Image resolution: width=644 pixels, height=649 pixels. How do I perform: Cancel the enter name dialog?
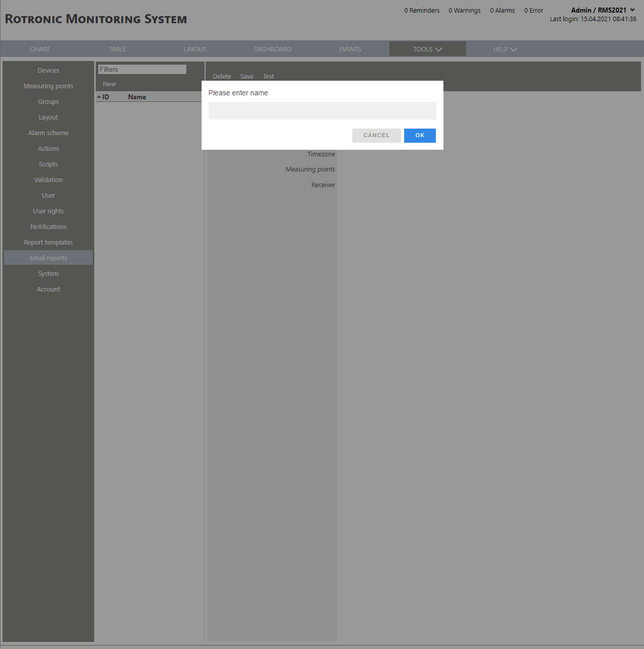pos(376,135)
